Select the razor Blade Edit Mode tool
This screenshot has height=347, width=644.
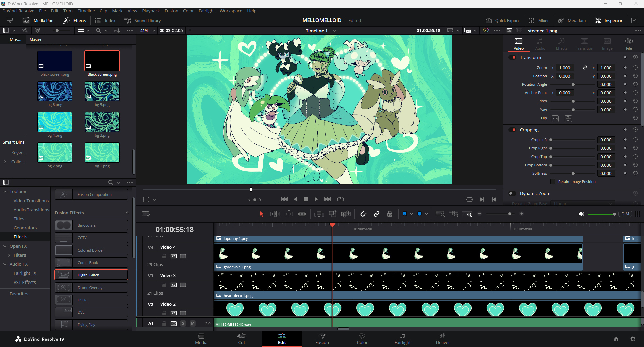tap(302, 214)
